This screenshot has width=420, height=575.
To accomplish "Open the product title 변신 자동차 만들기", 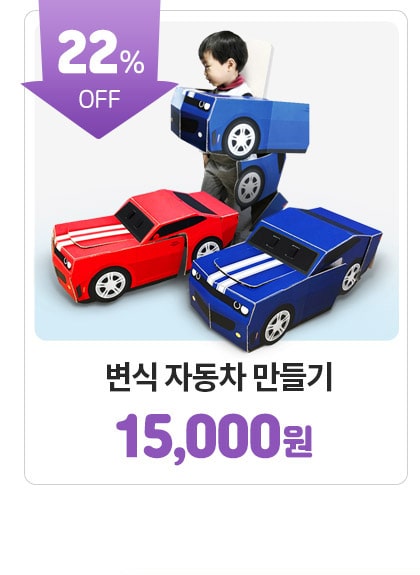I will 219,377.
